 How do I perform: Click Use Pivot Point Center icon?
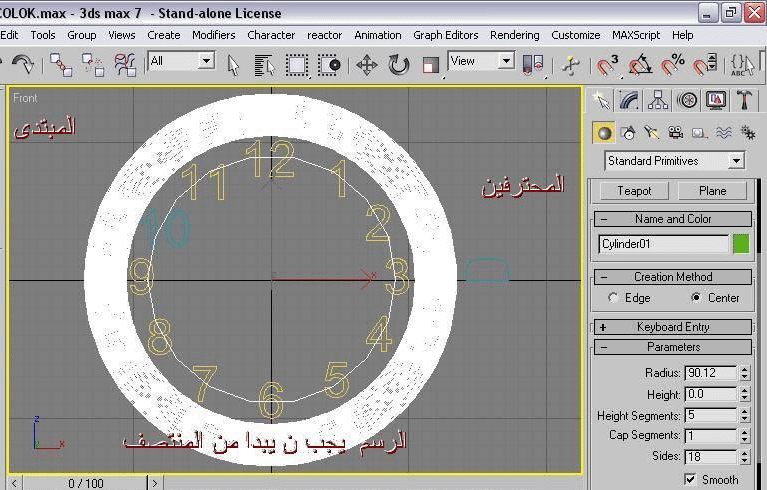(x=533, y=65)
